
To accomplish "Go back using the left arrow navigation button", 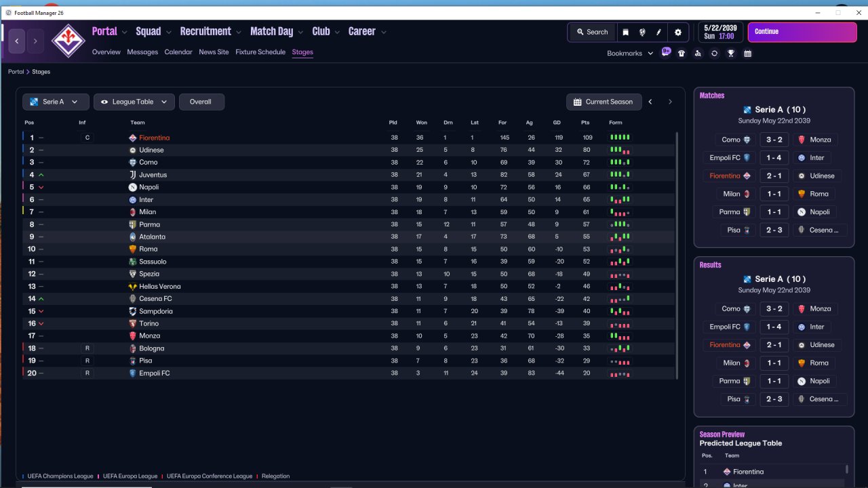I will [17, 41].
